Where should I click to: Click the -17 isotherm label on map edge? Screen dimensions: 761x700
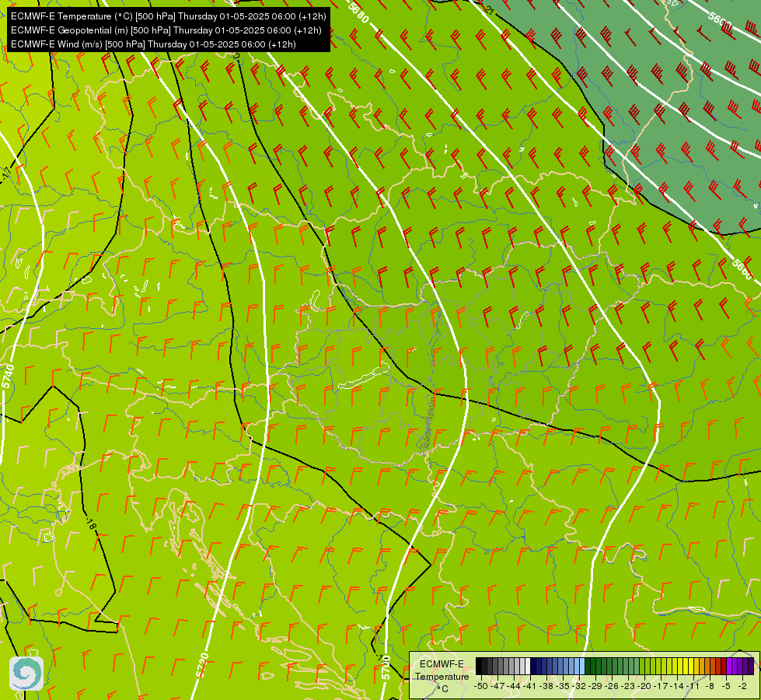[x=5, y=176]
